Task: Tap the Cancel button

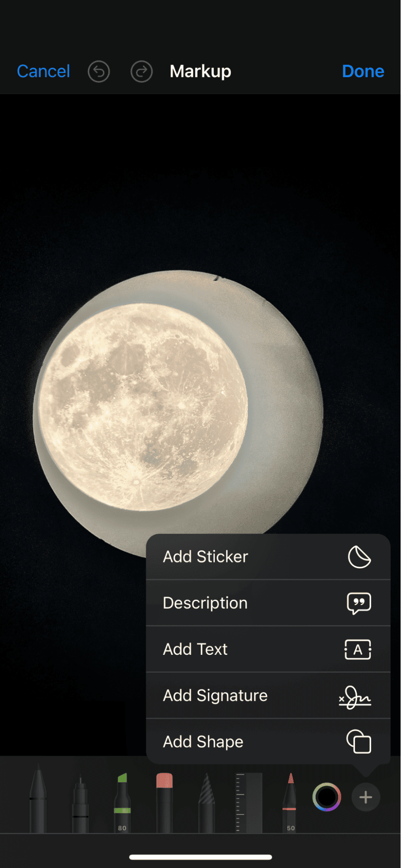Action: 43,72
